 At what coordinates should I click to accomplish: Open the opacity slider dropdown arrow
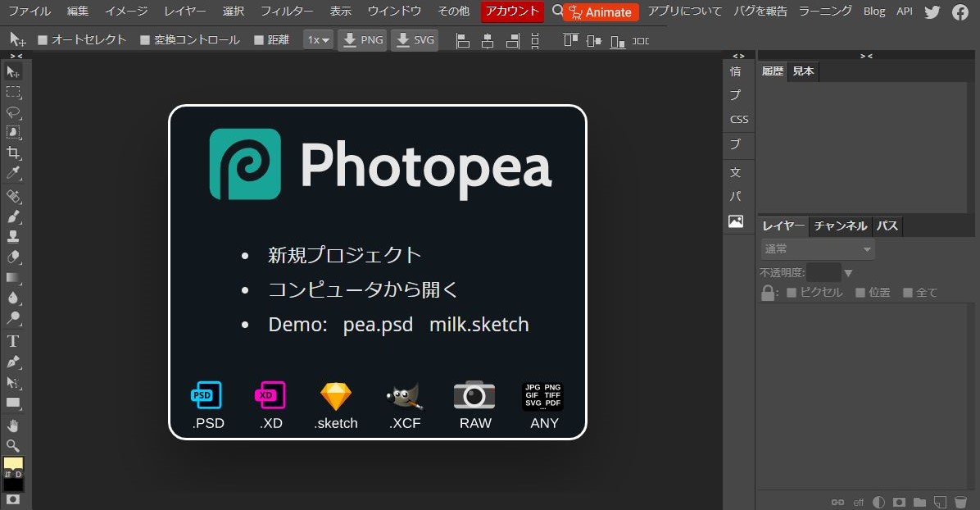tap(848, 273)
